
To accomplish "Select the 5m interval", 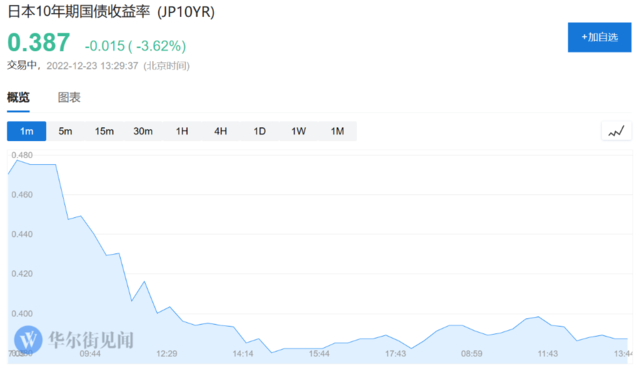I will (65, 131).
